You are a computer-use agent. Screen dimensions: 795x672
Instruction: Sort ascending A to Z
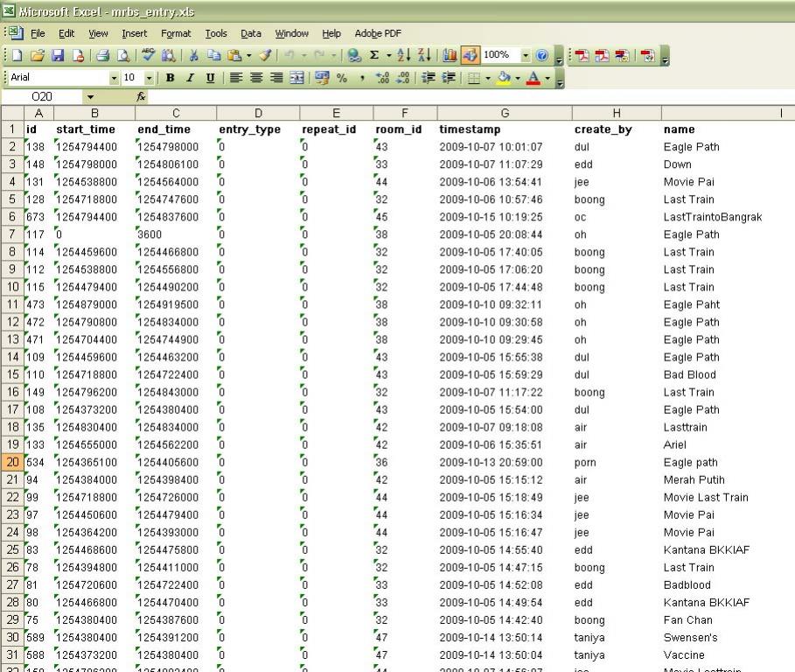(x=404, y=55)
